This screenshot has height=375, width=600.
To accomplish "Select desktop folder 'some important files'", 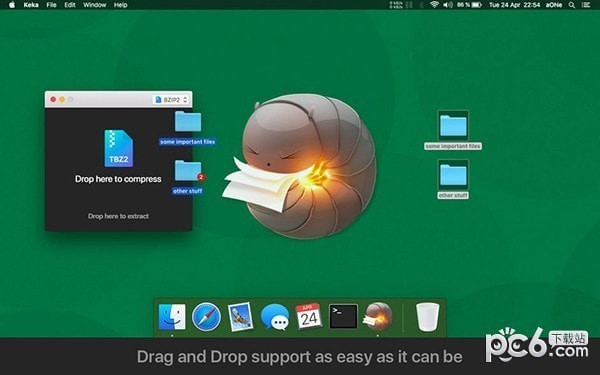I will click(453, 126).
